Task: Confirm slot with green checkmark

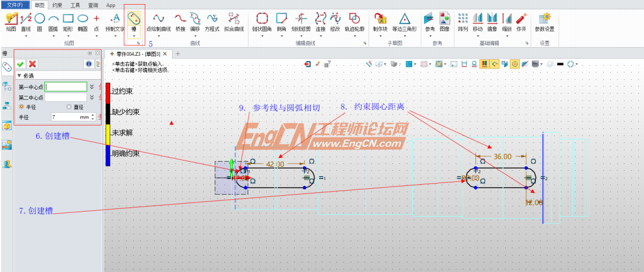Action: click(x=20, y=64)
